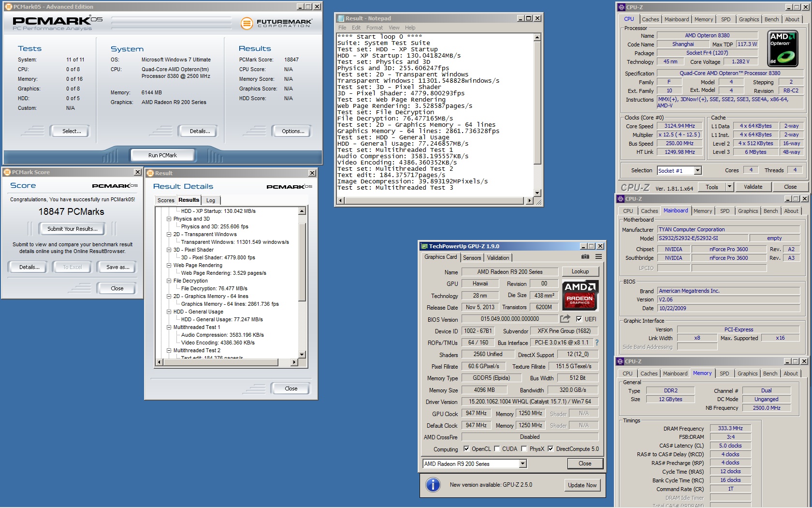Collapse the 3D - Pixel Shader tree node
The height and width of the screenshot is (508, 812).
pos(169,250)
